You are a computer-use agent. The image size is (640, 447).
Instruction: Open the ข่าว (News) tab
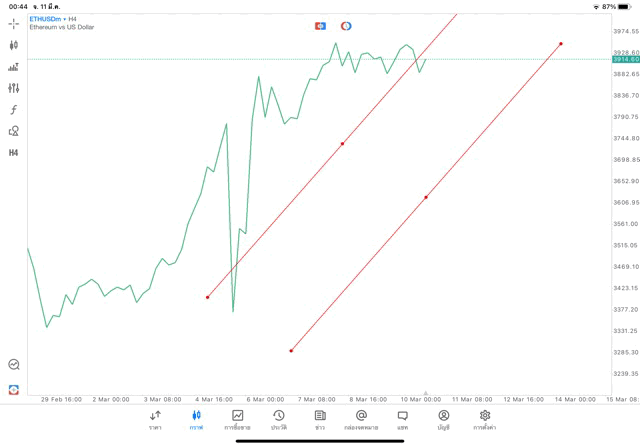pos(320,420)
